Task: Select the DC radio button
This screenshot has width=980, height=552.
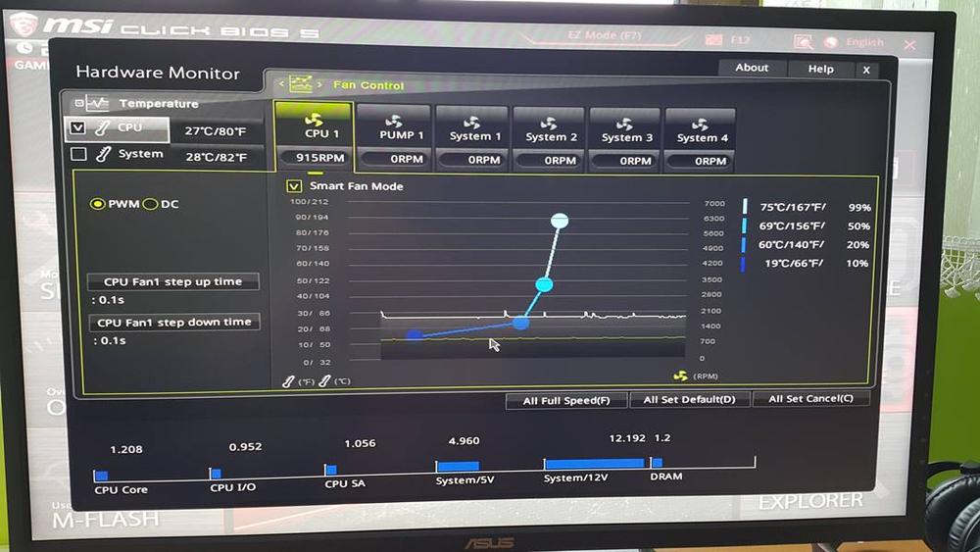Action: pyautogui.click(x=151, y=204)
